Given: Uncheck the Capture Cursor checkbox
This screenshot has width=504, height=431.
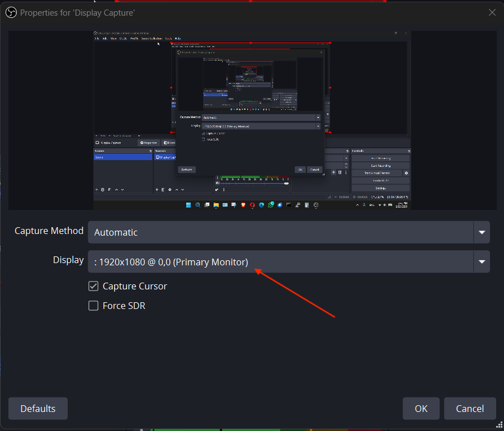Looking at the screenshot, I should (x=93, y=286).
